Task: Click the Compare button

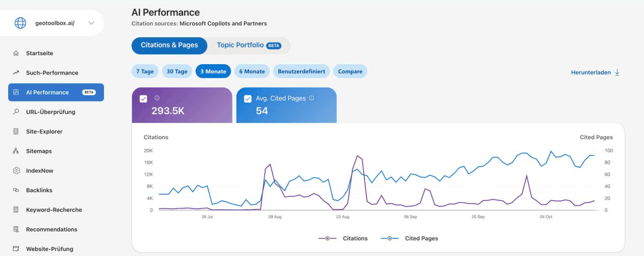Action: point(350,71)
